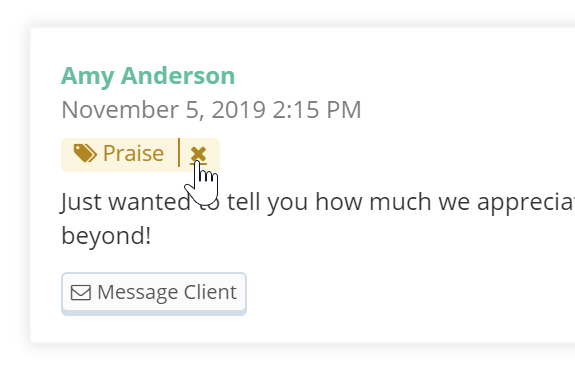Click the Message Client button
Viewport: 575px width, 369px height.
154,293
